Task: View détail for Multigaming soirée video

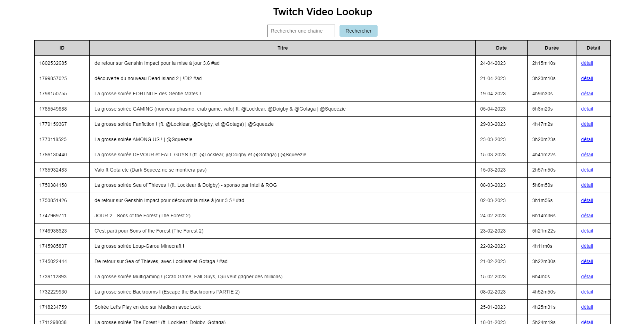Action: 587,277
